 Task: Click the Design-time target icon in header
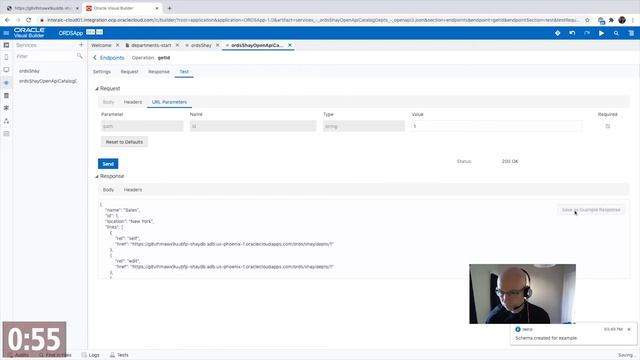(x=558, y=33)
